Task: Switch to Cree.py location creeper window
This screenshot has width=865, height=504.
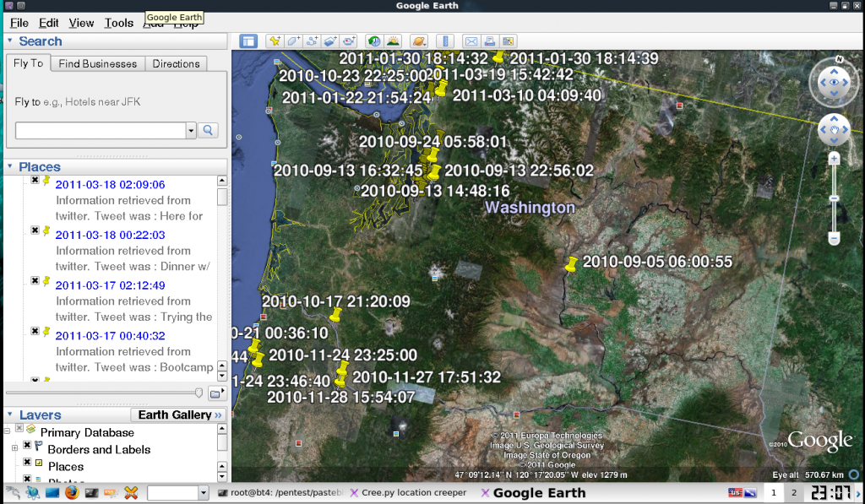Action: click(x=409, y=492)
